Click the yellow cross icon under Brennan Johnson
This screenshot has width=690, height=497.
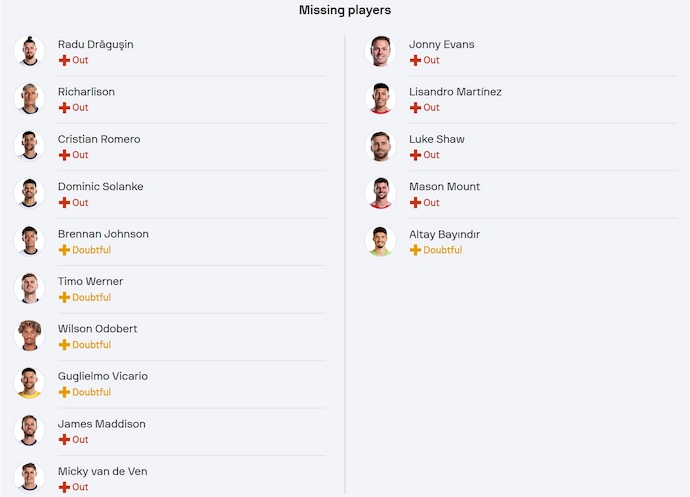(64, 250)
